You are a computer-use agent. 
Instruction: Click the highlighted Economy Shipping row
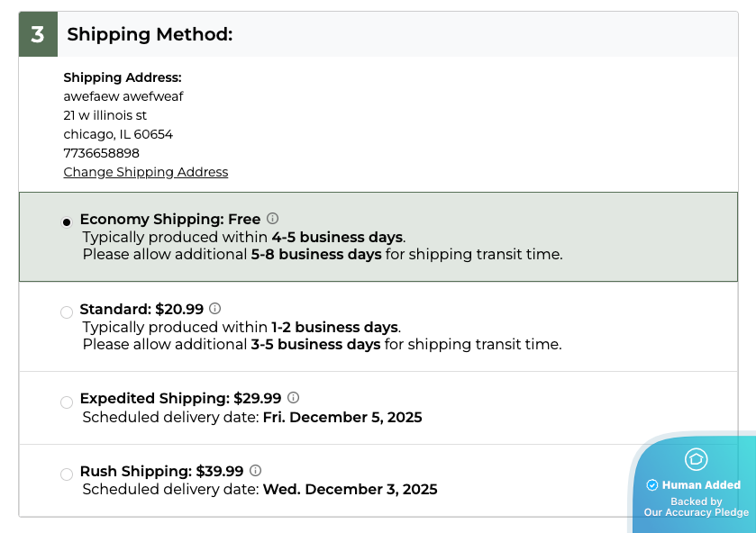tap(378, 236)
